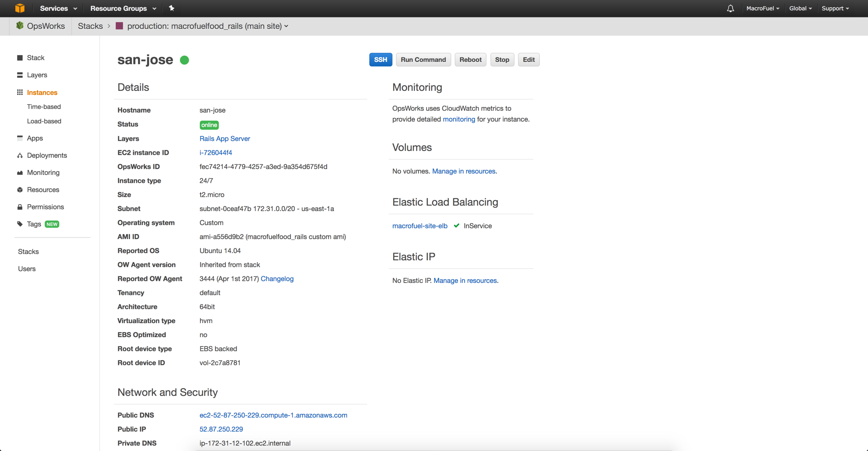Open Load-based instances
Viewport: 868px width, 451px height.
coord(44,121)
